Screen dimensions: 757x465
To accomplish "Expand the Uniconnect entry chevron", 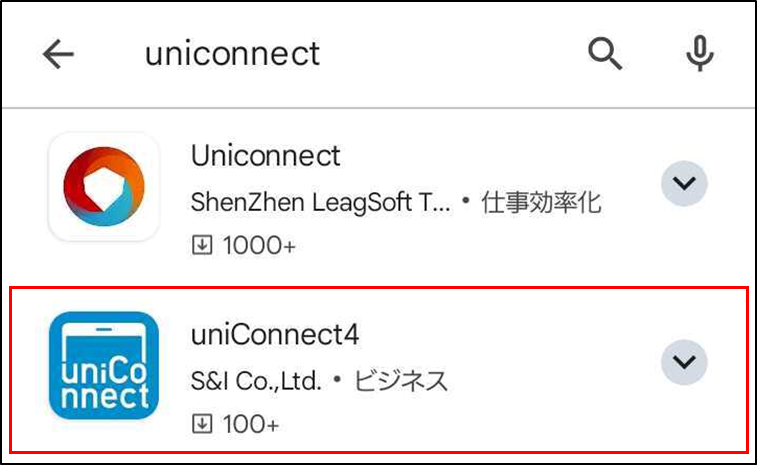I will coord(684,183).
